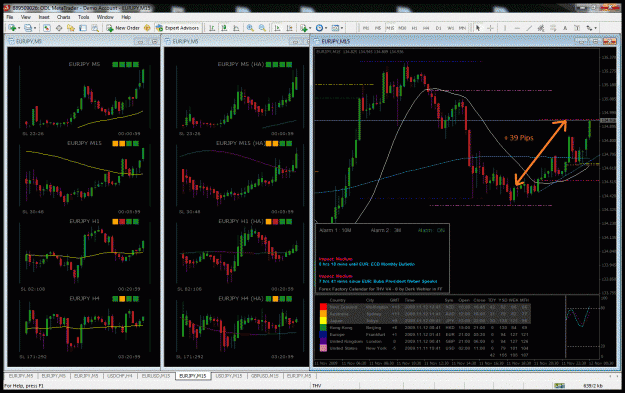Click the 'Alarm : ON' text

(431, 230)
